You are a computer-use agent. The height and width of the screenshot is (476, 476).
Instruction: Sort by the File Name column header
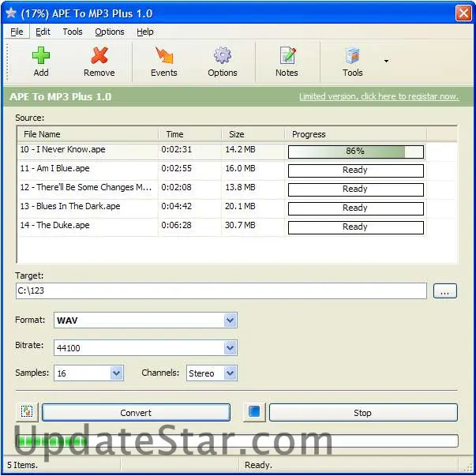[88, 134]
